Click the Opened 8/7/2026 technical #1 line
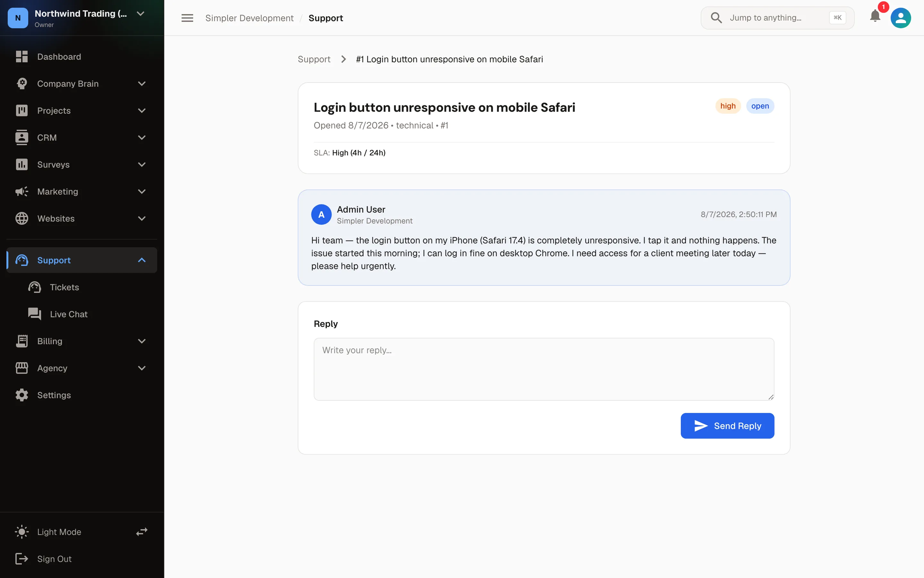The height and width of the screenshot is (578, 924). pos(381,125)
